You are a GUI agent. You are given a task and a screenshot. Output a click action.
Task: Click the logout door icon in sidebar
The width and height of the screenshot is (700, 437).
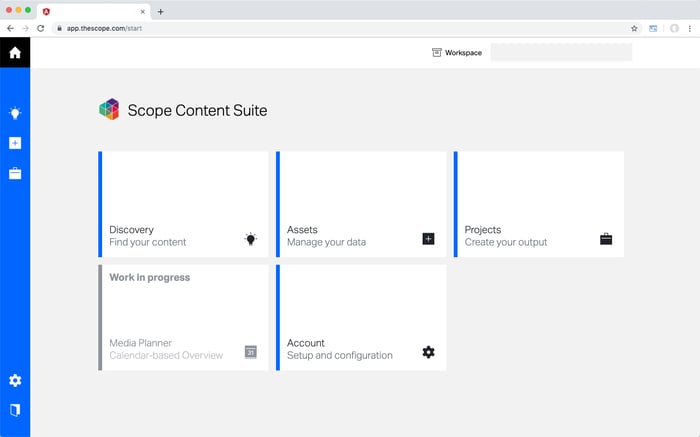coord(15,410)
